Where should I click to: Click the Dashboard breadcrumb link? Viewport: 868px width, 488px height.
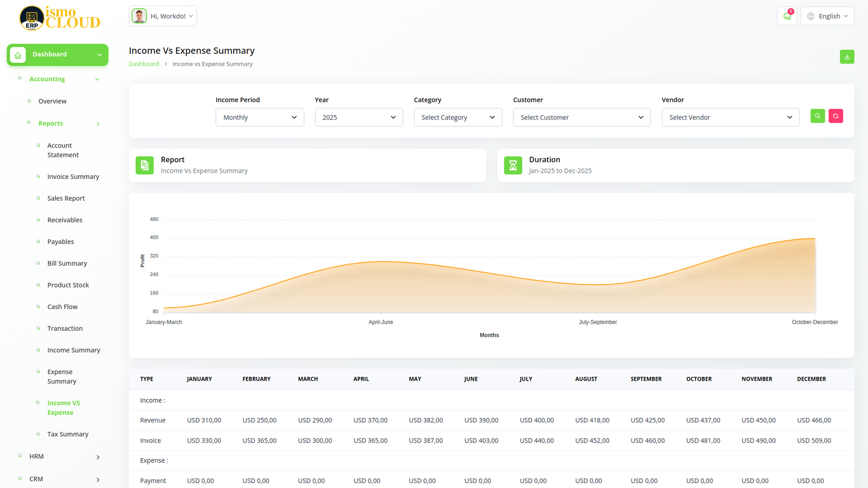tap(144, 64)
